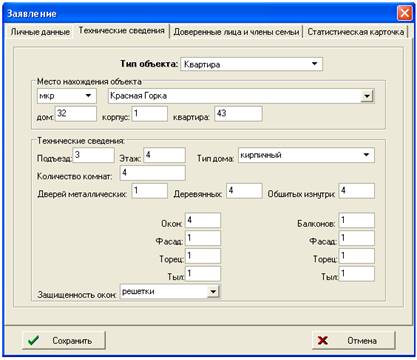Image resolution: width=417 pixels, height=360 pixels.
Task: Click the квартира number field
Action: pos(238,114)
